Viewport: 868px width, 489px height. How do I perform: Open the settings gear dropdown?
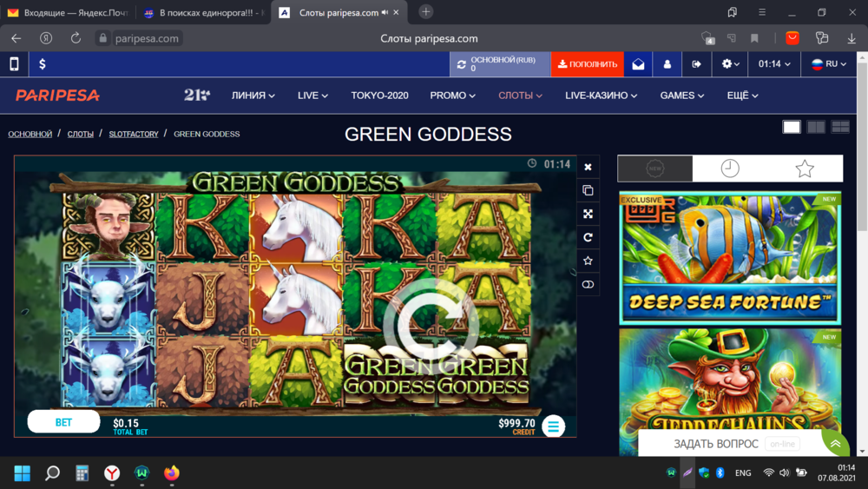point(730,64)
